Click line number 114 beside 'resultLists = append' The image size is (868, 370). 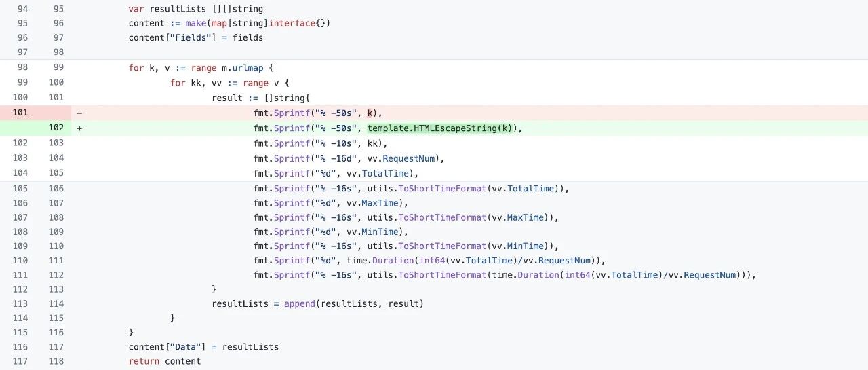[56, 303]
